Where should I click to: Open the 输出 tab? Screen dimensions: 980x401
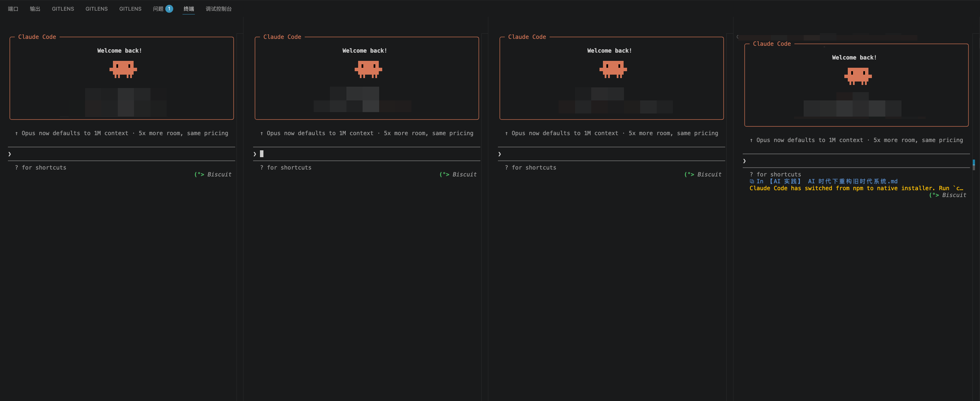tap(35, 9)
